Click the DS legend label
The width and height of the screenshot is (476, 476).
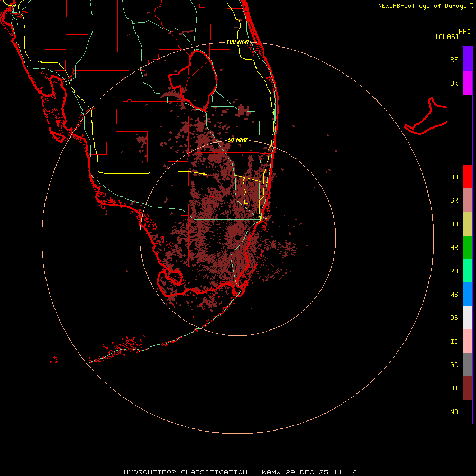[454, 318]
